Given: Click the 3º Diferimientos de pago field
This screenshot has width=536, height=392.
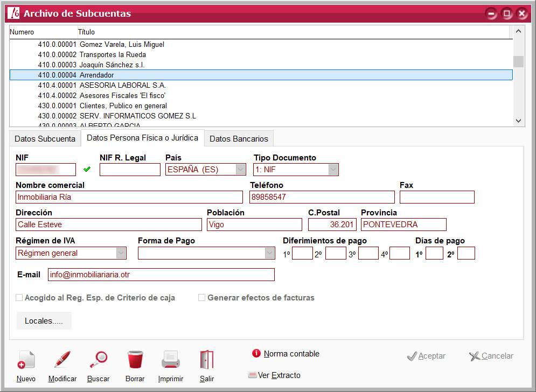Looking at the screenshot, I should [x=368, y=253].
